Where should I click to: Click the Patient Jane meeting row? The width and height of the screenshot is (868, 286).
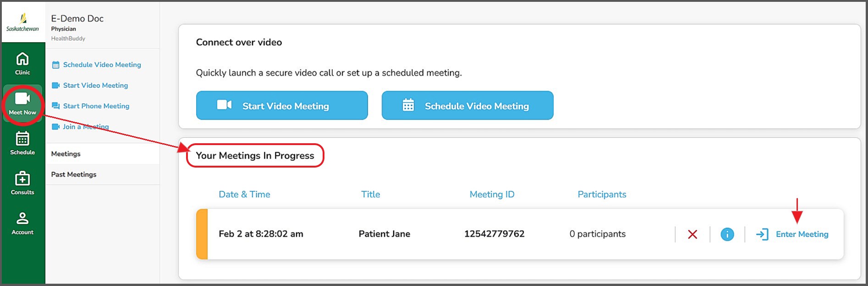[x=384, y=234]
